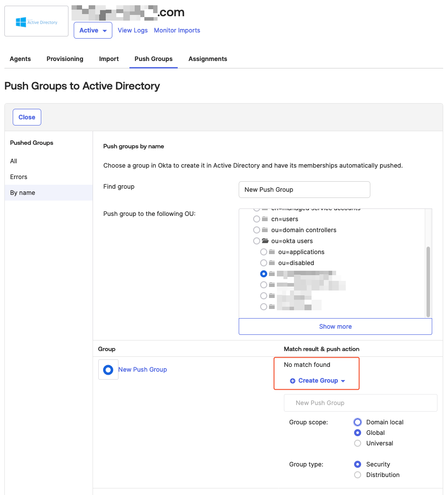This screenshot has width=448, height=495.
Task: Set group type to Security
Action: point(357,464)
